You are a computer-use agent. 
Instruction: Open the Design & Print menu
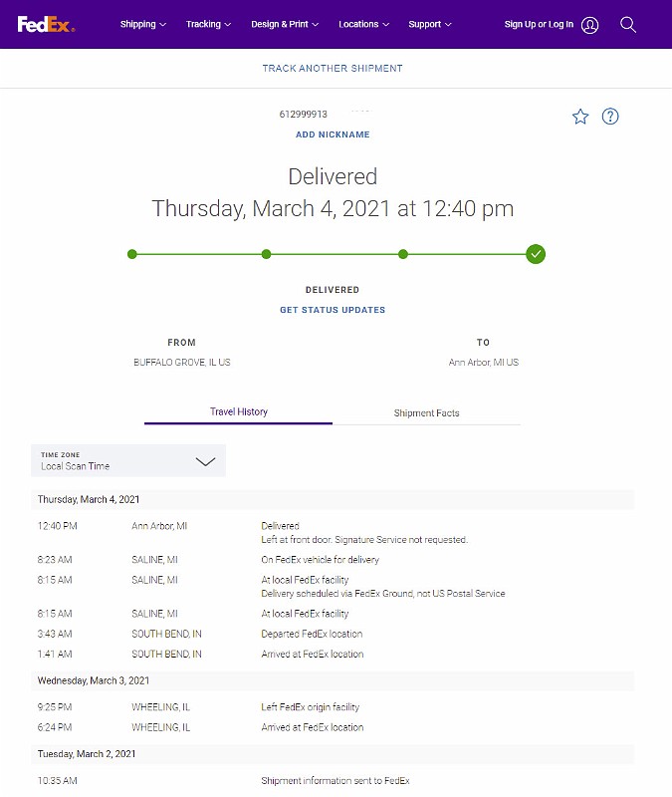pos(285,24)
